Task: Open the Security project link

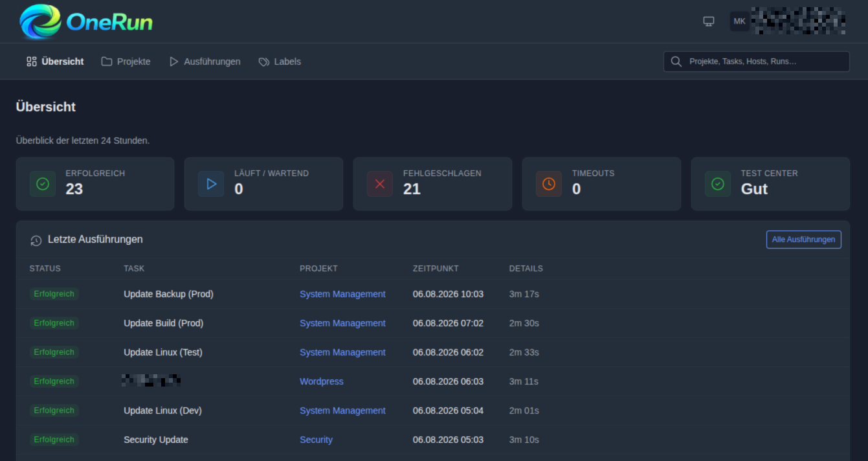Action: [x=316, y=440]
